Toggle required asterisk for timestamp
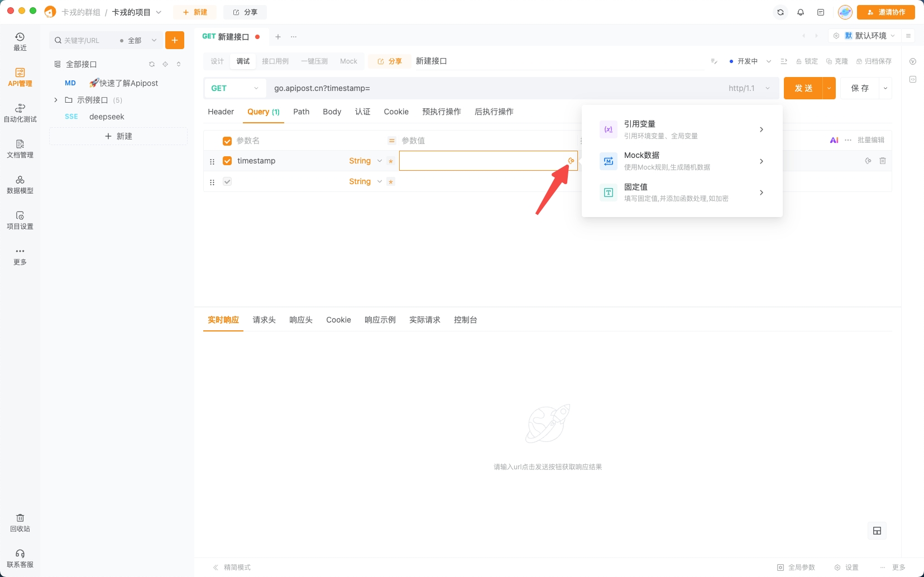924x577 pixels. (391, 161)
